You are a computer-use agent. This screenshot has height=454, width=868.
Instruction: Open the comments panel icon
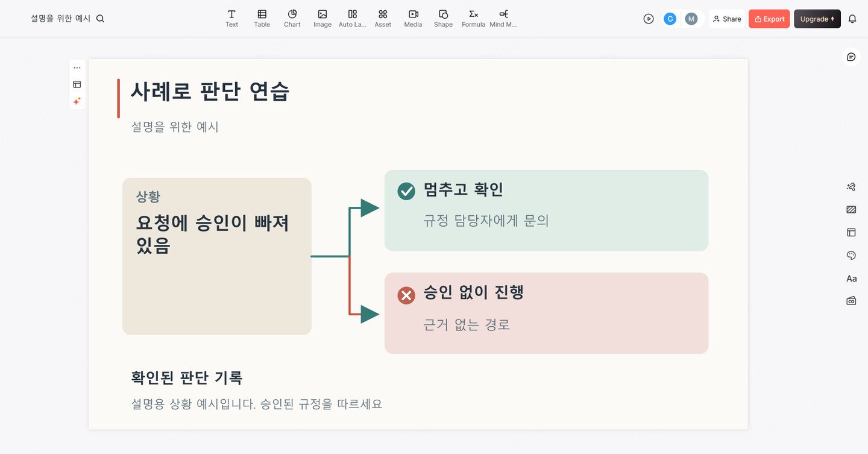[851, 57]
